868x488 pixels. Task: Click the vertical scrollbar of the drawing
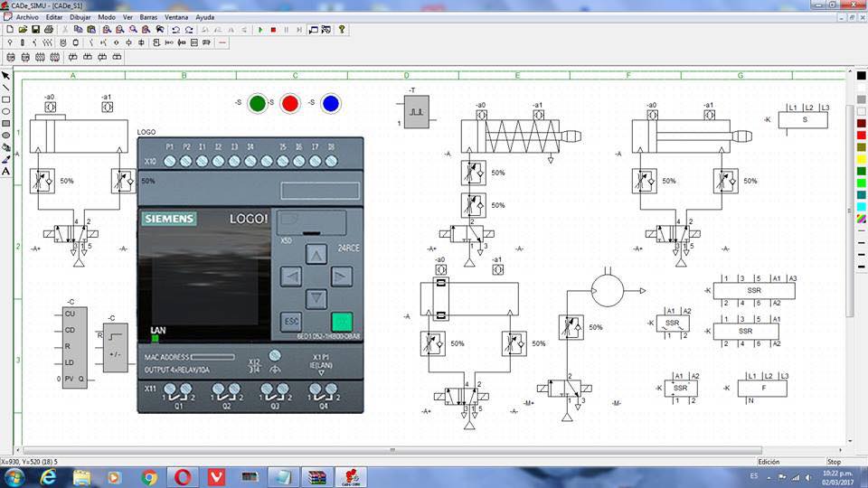coord(850,211)
